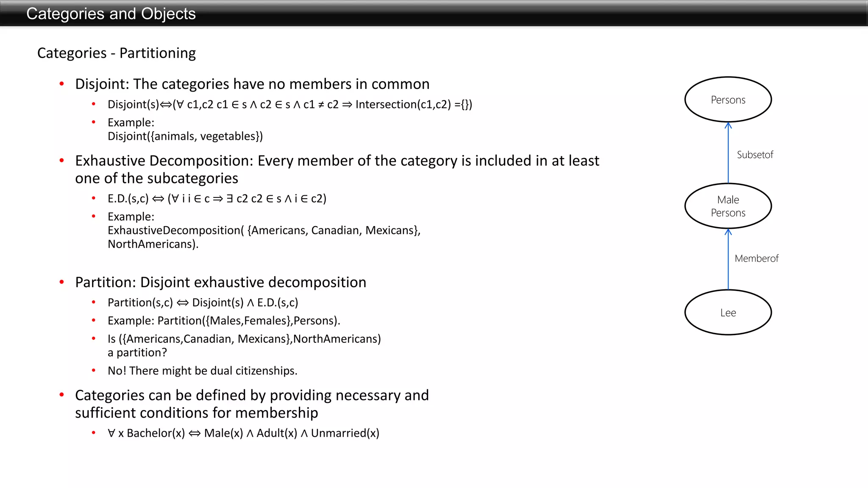
Task: Click the Disjoint({animals, vegetables}) example
Action: (185, 136)
